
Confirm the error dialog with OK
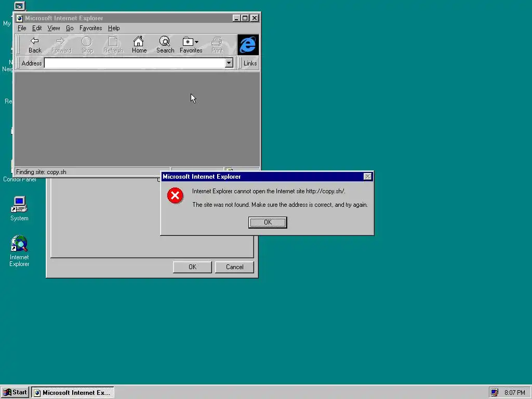[x=268, y=222]
